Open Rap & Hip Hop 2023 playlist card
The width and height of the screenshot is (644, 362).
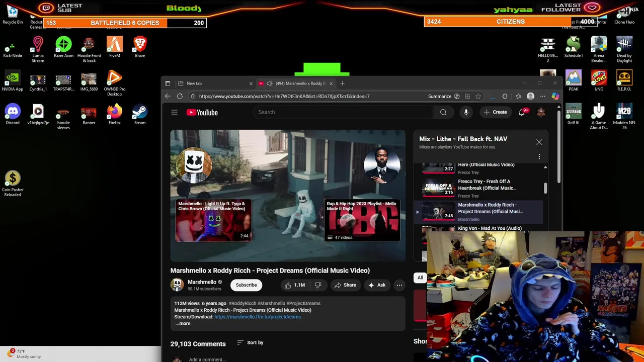click(x=362, y=221)
